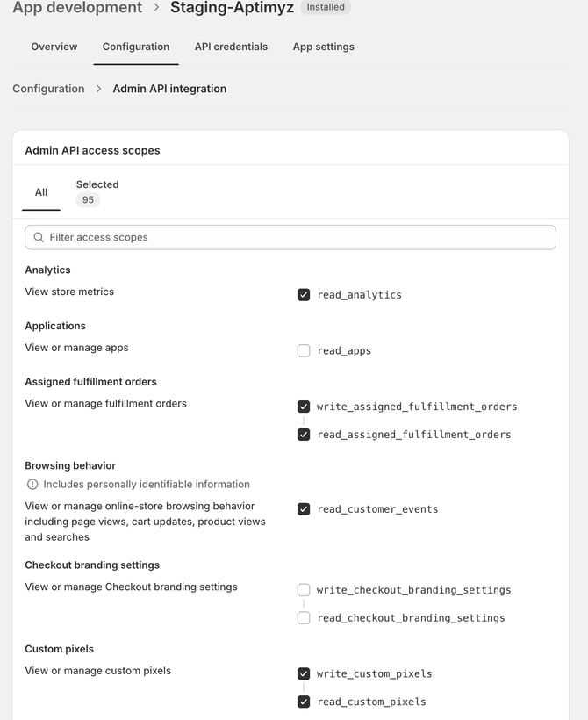This screenshot has width=588, height=720.
Task: Open the Overview tab
Action: 54,47
